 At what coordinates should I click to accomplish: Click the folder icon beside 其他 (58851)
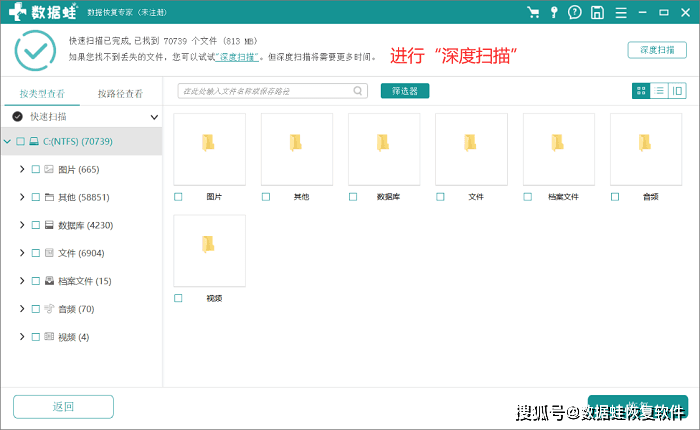(x=49, y=197)
